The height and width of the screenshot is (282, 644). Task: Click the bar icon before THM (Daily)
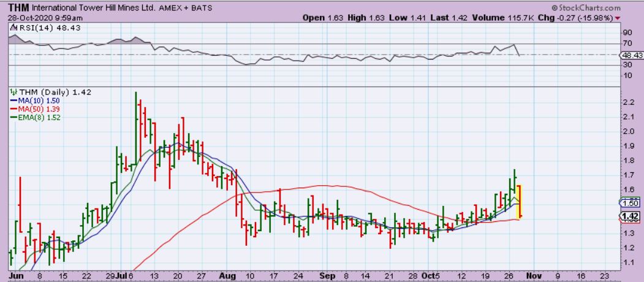(x=13, y=93)
